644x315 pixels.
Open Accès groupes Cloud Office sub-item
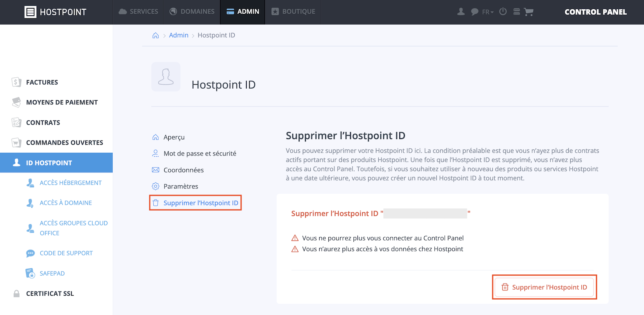tap(74, 228)
